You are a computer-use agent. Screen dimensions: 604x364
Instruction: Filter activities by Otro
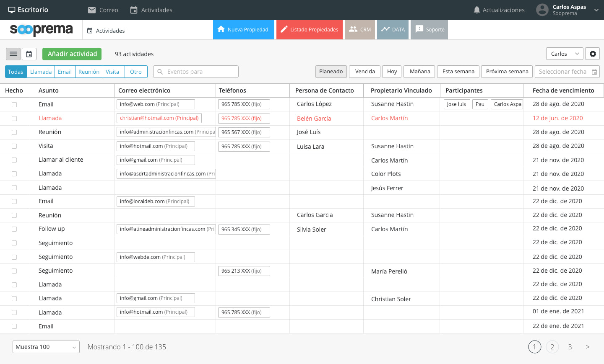click(x=136, y=72)
